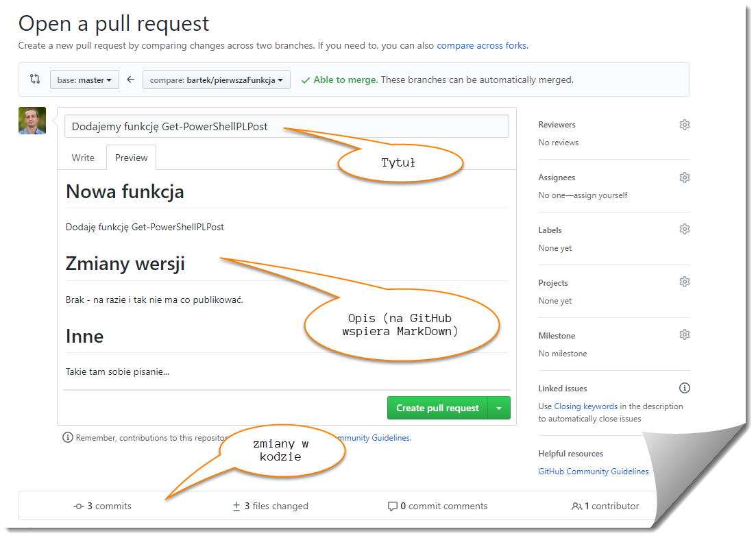Image resolution: width=756 pixels, height=538 pixels.
Task: Show the 3 commits tab
Action: [103, 506]
